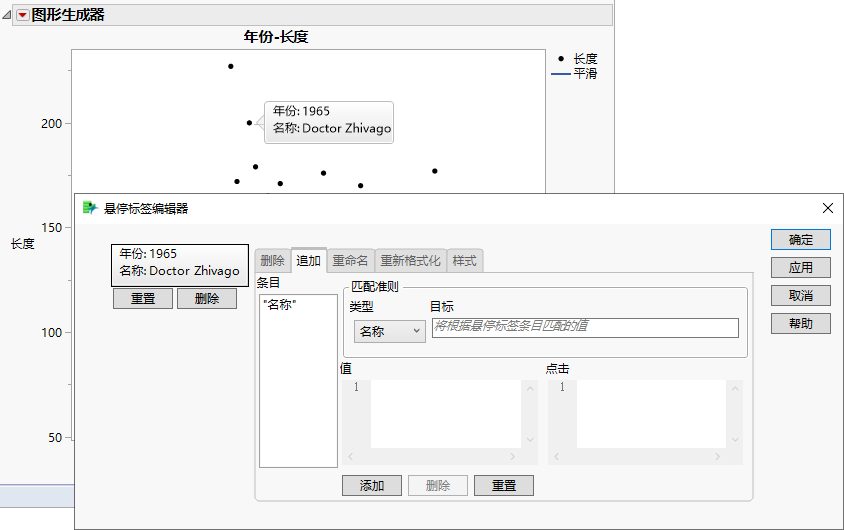844x530 pixels.
Task: Click inside the 值 script editor
Action: pyautogui.click(x=445, y=414)
